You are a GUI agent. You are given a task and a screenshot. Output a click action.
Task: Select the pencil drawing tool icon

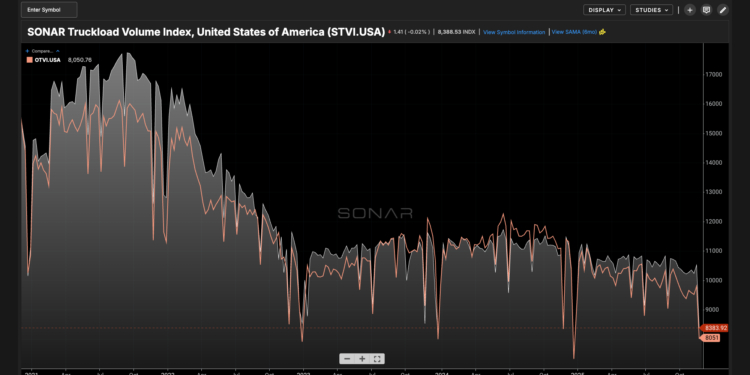722,10
